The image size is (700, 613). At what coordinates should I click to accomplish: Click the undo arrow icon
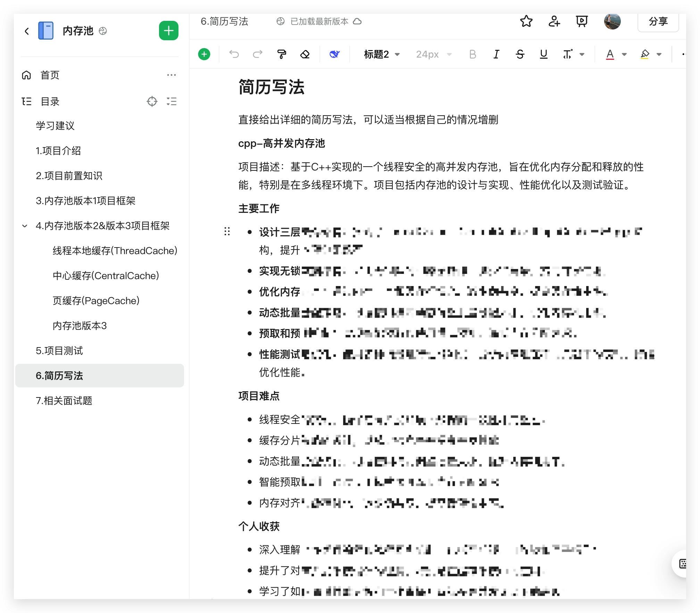click(x=234, y=54)
